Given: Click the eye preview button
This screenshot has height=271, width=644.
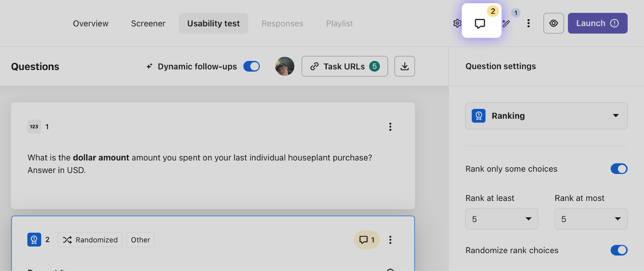Looking at the screenshot, I should (553, 23).
